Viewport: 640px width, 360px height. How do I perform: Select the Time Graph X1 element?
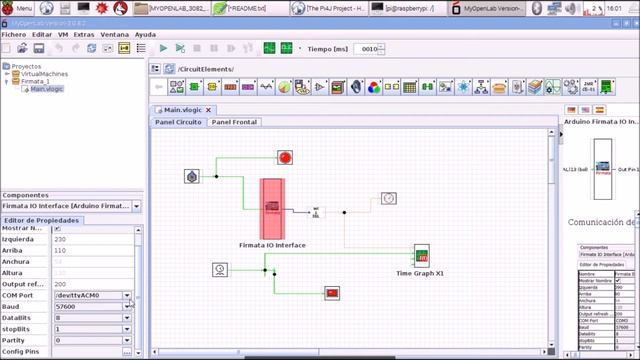[422, 256]
